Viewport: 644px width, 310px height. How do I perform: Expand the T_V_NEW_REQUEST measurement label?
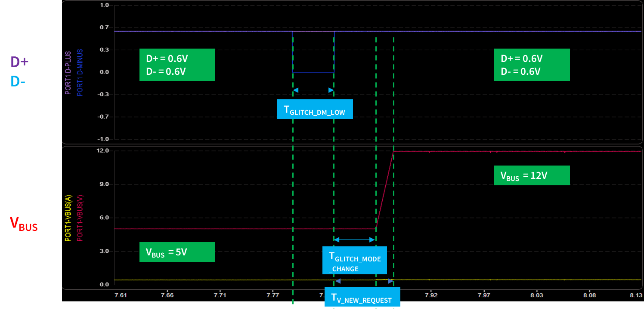click(362, 297)
